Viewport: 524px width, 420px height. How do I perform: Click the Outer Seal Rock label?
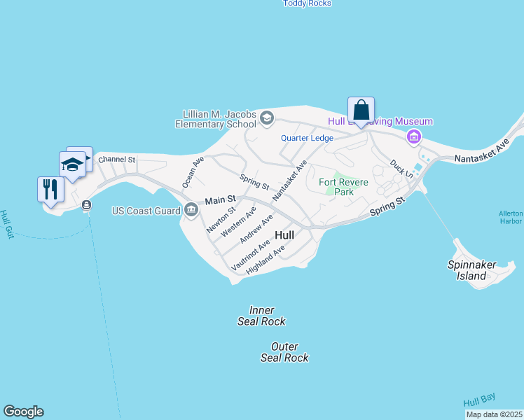284,352
